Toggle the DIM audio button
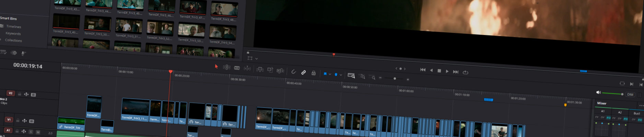The width and height of the screenshot is (644, 137). pos(630,95)
